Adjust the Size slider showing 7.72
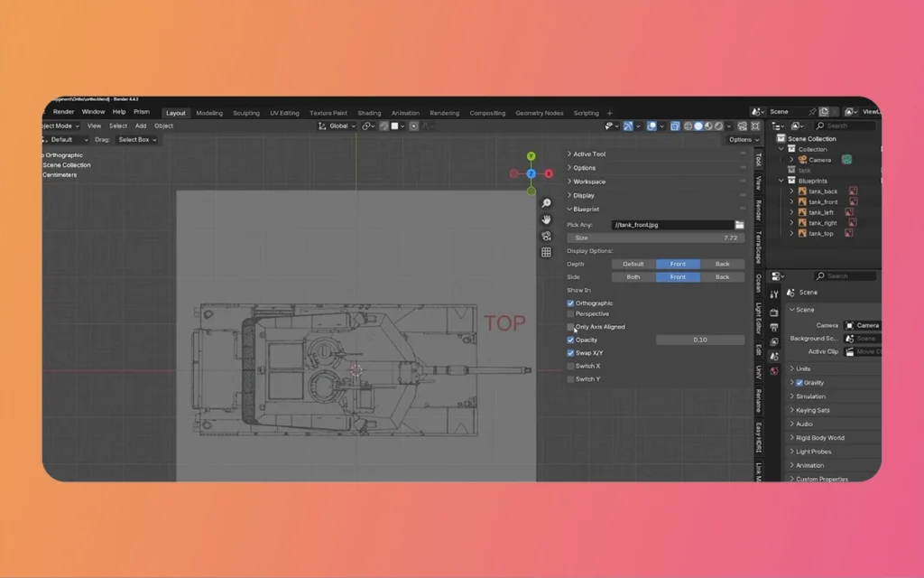The width and height of the screenshot is (924, 578). 656,238
